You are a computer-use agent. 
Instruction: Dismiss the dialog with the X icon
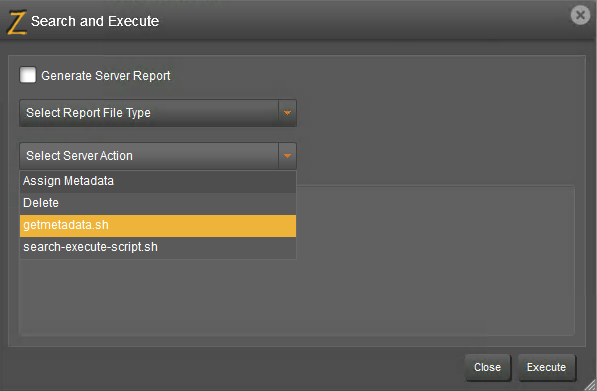click(x=580, y=15)
